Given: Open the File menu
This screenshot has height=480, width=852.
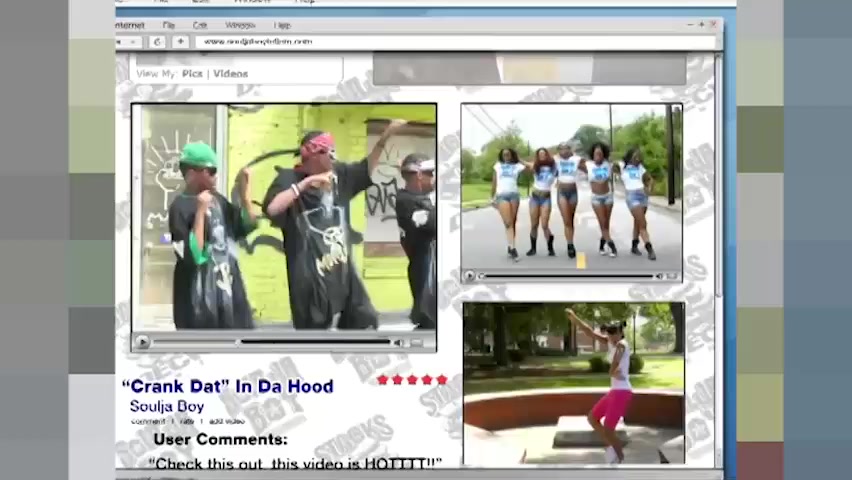Looking at the screenshot, I should tap(169, 26).
